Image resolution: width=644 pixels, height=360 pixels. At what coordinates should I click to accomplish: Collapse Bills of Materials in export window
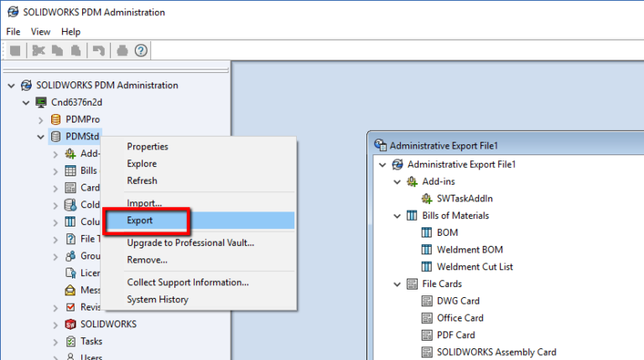(x=397, y=216)
